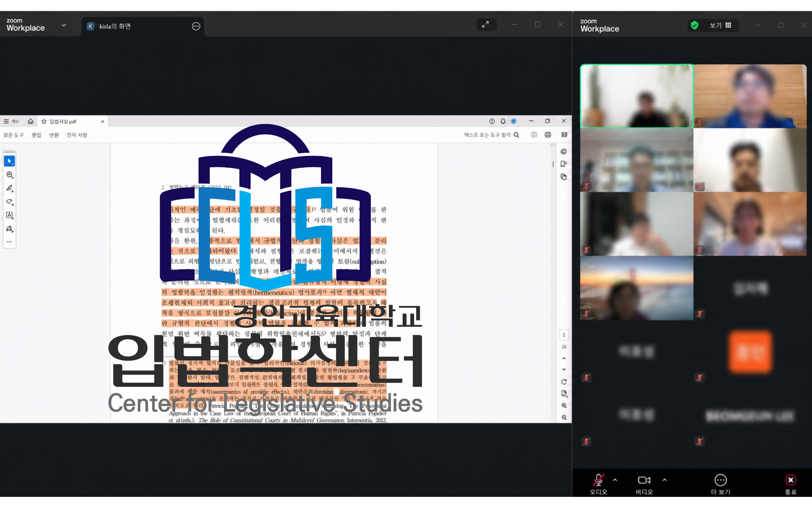Open the bookmarks panel on the right rail
Image resolution: width=812 pixels, height=508 pixels.
click(x=564, y=164)
